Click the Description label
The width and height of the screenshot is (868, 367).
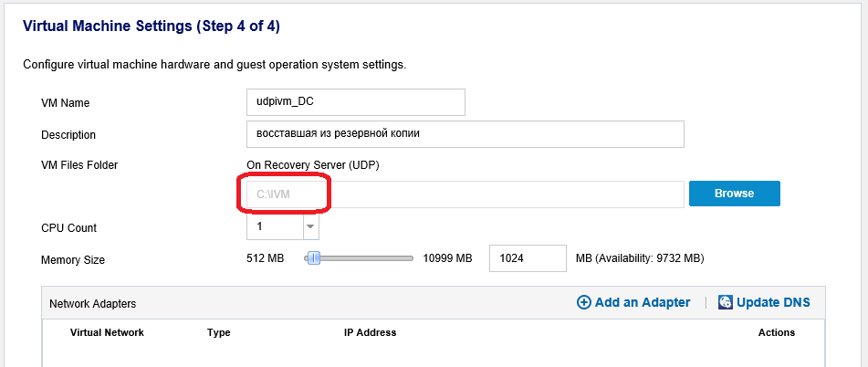pyautogui.click(x=68, y=135)
